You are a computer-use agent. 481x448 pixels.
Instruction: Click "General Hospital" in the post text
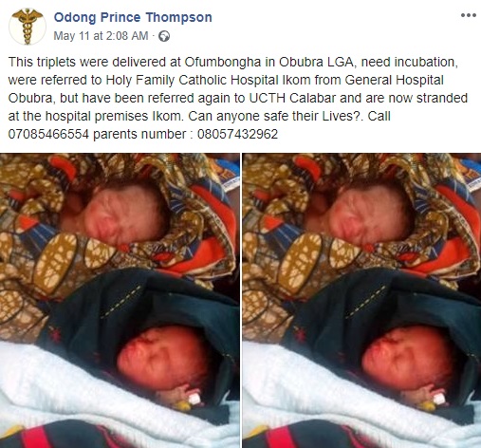point(394,80)
